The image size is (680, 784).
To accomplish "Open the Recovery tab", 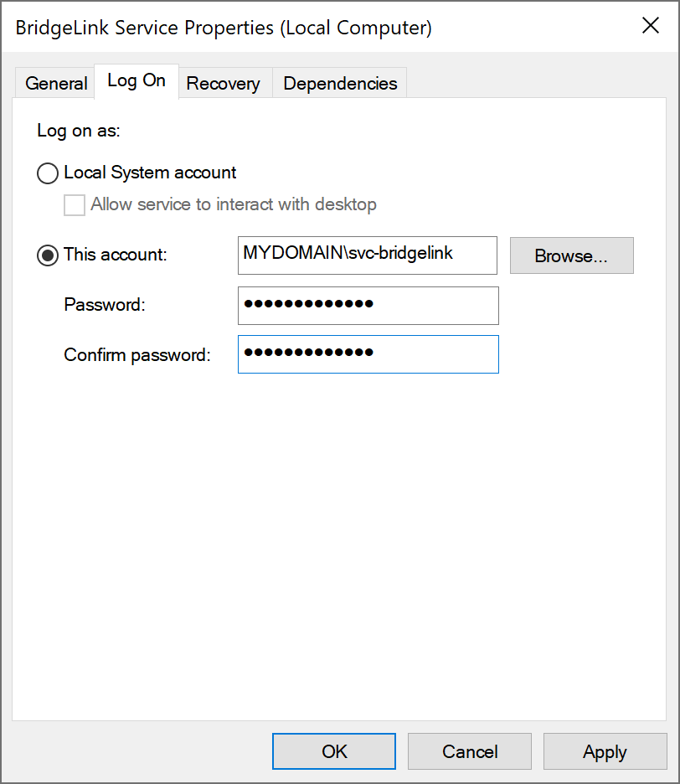I will click(x=224, y=83).
